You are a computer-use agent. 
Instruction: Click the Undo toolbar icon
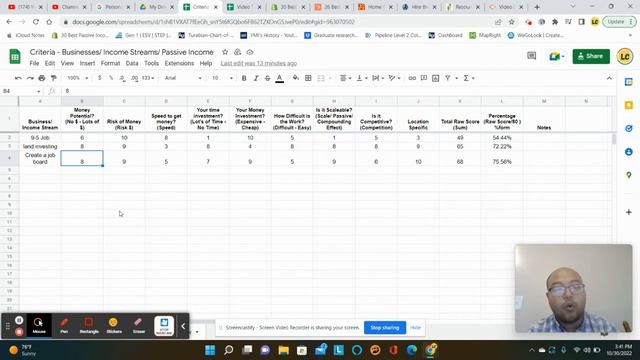(18, 78)
